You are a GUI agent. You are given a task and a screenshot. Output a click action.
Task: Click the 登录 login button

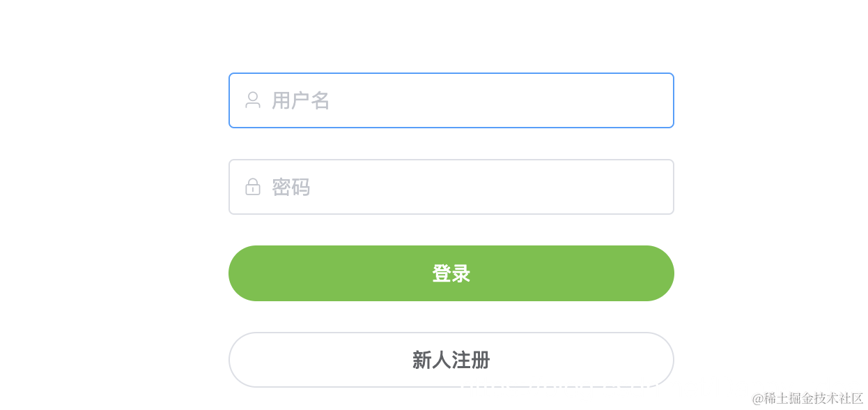coord(451,273)
